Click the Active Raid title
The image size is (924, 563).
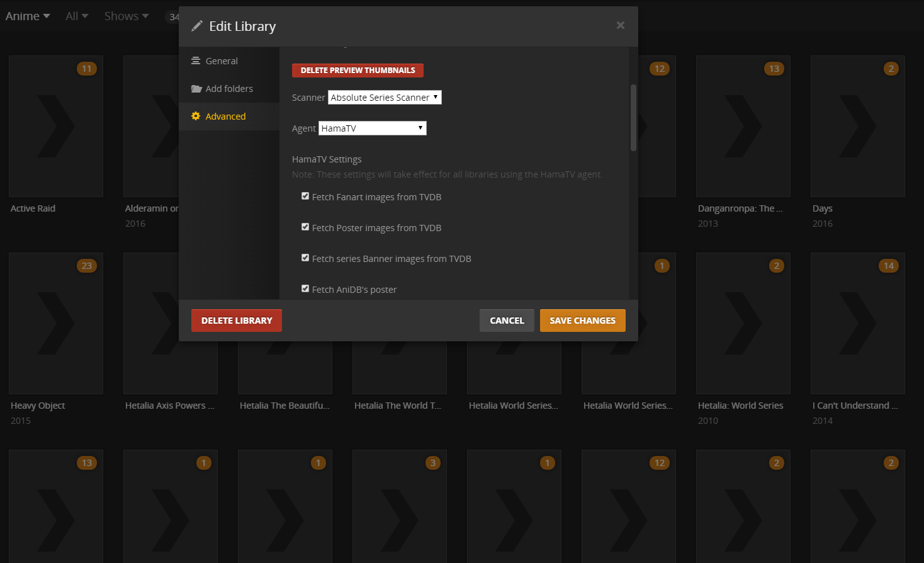[x=33, y=208]
